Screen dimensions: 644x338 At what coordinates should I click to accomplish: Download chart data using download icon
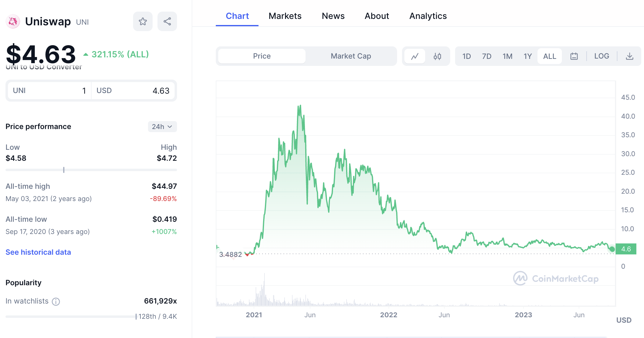[629, 56]
